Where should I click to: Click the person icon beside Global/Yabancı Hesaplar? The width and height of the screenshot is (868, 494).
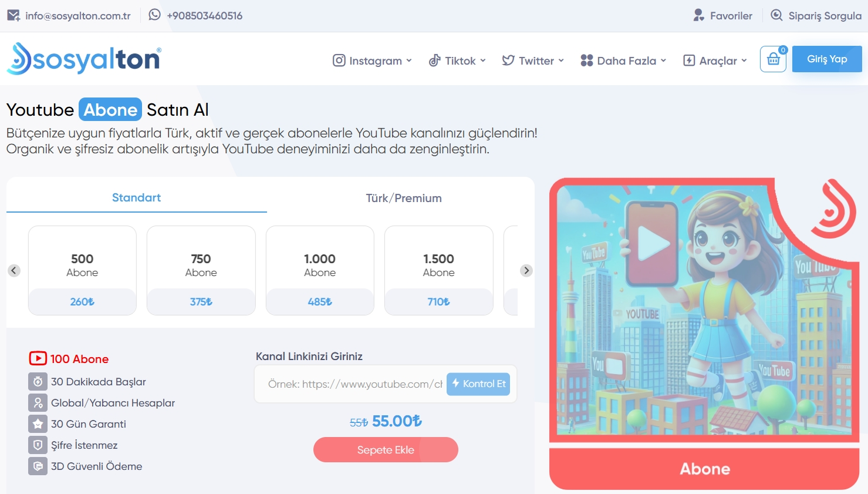tap(38, 403)
